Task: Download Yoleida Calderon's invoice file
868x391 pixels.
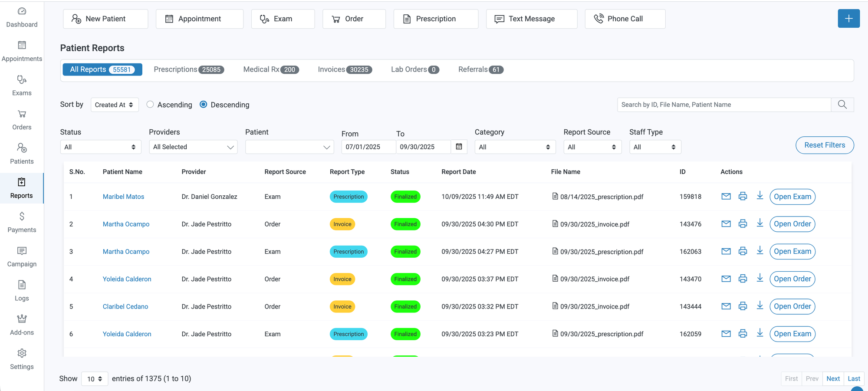Action: 759,279
